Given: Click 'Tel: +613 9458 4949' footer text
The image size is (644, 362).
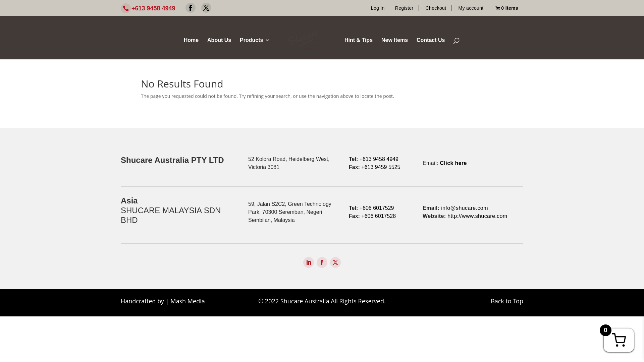Looking at the screenshot, I should click(x=374, y=159).
